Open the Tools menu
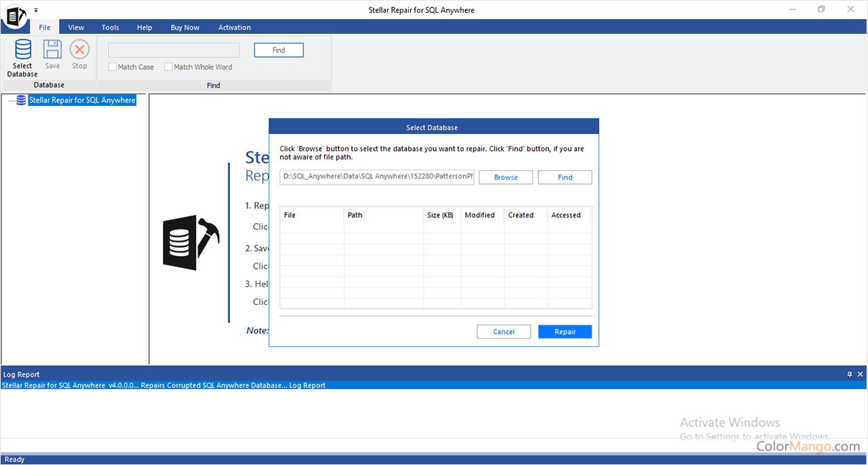 click(x=110, y=27)
